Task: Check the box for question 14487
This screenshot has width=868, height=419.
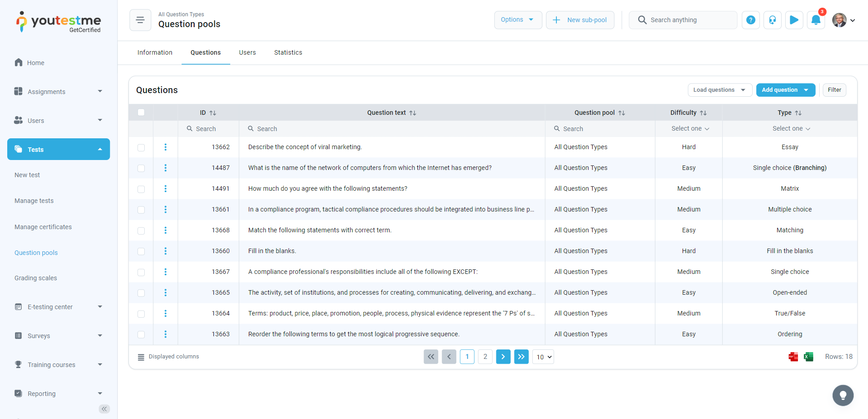Action: point(141,168)
